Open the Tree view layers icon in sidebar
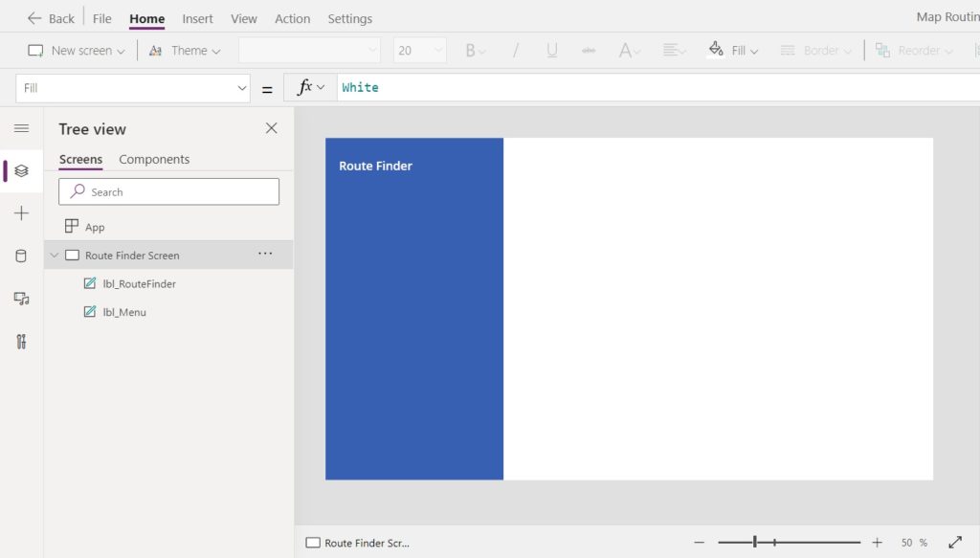 tap(21, 170)
